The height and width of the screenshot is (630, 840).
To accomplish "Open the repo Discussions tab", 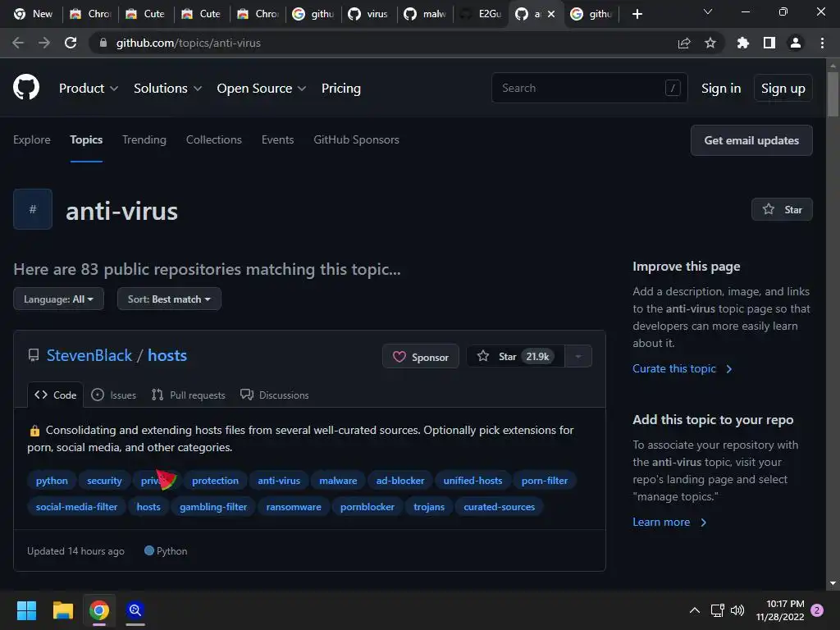I will tap(275, 395).
